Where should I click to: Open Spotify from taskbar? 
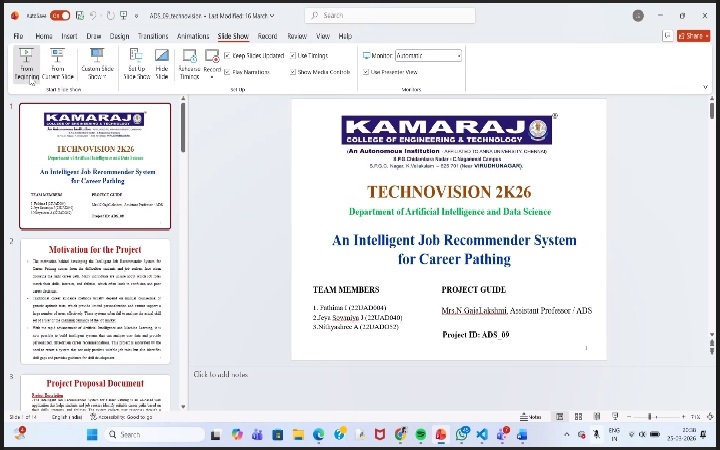point(420,434)
